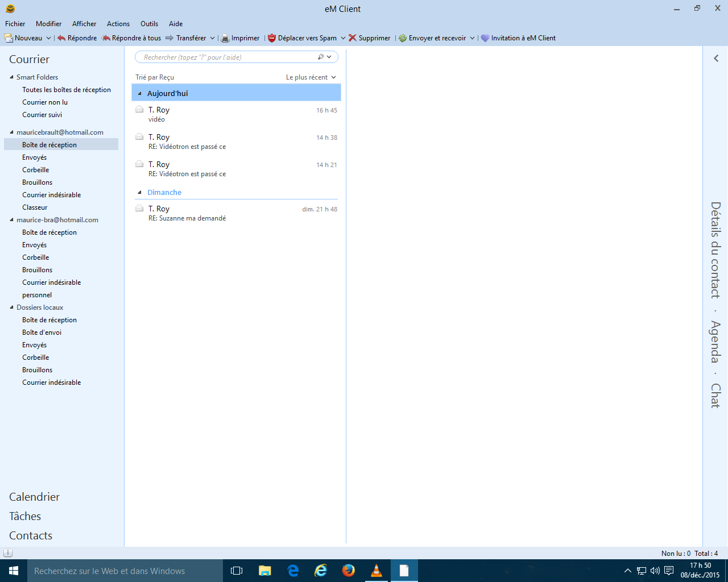
Task: Show hidden system tray icons
Action: [628, 571]
